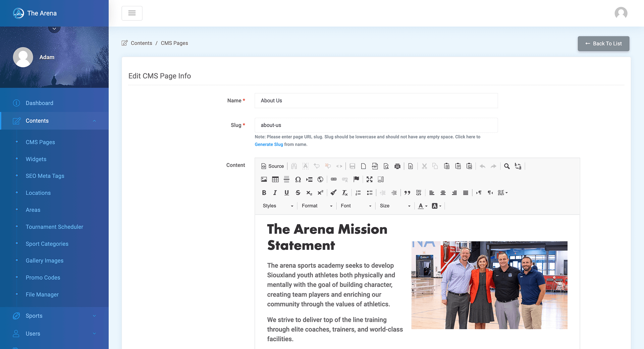Insert page break icon
This screenshot has width=644, height=349.
tap(309, 179)
